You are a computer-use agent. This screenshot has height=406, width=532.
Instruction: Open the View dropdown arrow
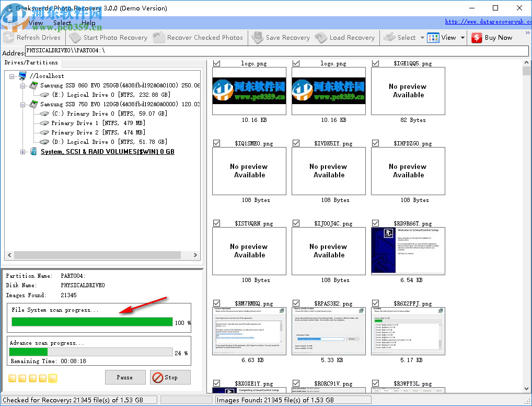pyautogui.click(x=462, y=37)
